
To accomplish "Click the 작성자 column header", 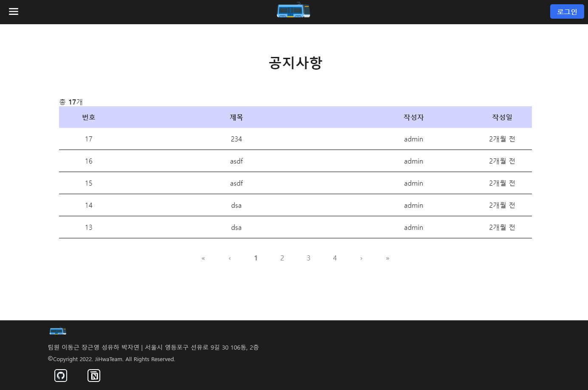I will pyautogui.click(x=413, y=117).
